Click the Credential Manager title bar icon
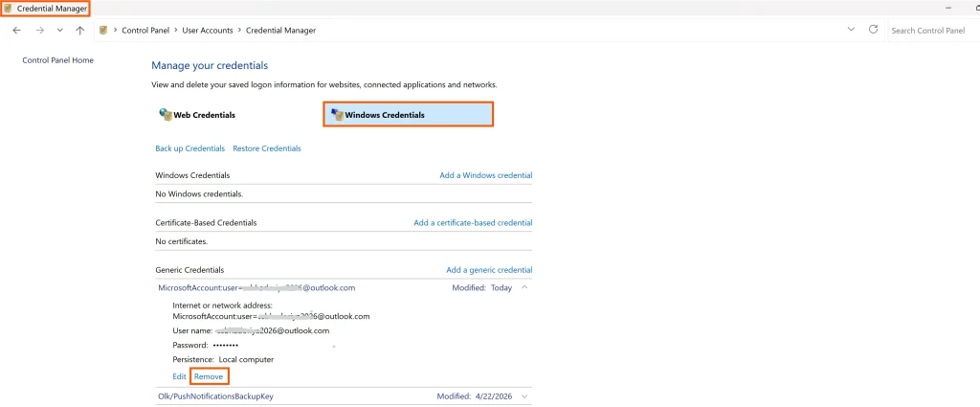This screenshot has width=980, height=407. point(8,8)
